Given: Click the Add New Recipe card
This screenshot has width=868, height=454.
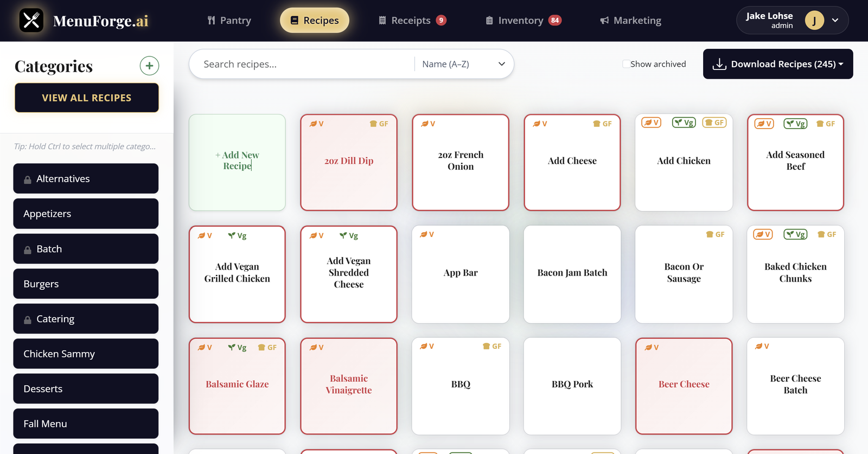Looking at the screenshot, I should coord(237,162).
